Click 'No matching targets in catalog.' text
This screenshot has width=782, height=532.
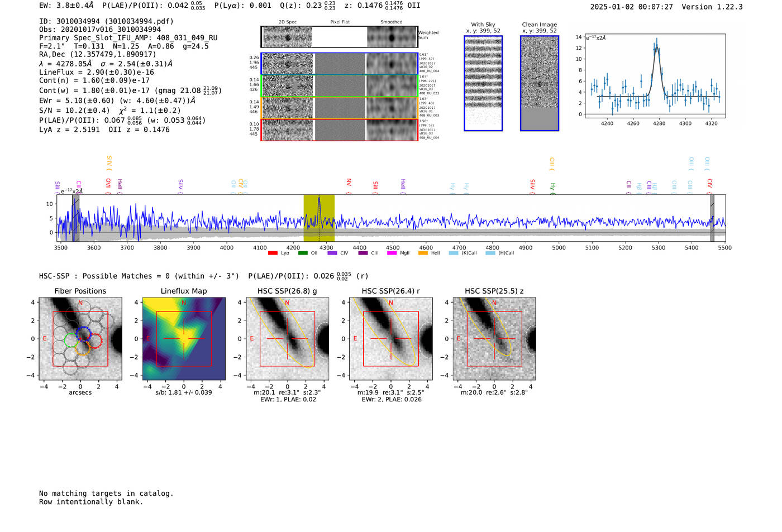point(106,493)
